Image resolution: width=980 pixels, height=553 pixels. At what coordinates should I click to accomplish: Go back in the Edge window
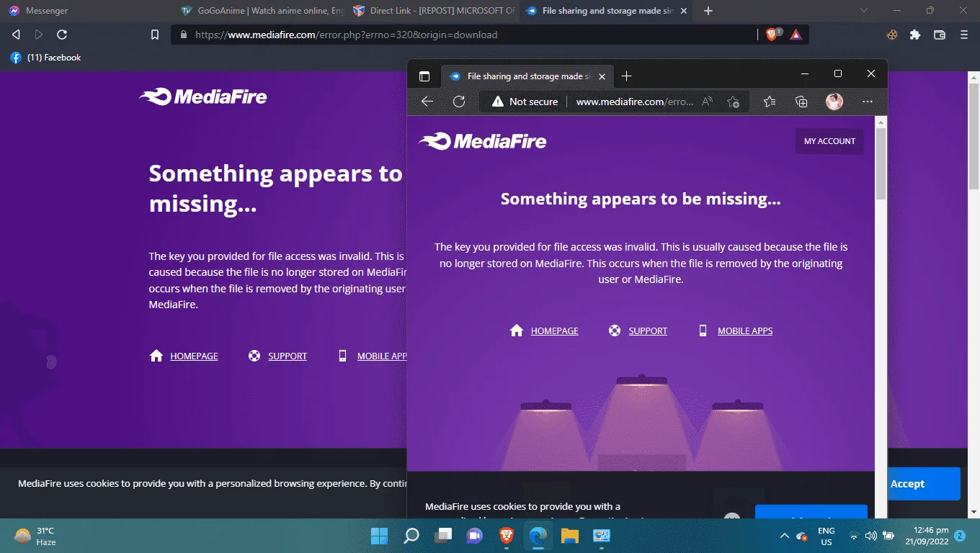427,102
